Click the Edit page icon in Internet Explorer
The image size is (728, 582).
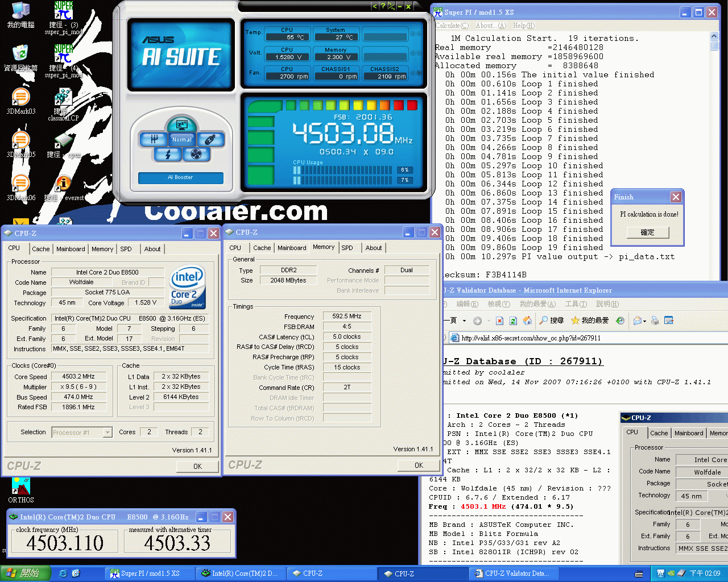[669, 321]
